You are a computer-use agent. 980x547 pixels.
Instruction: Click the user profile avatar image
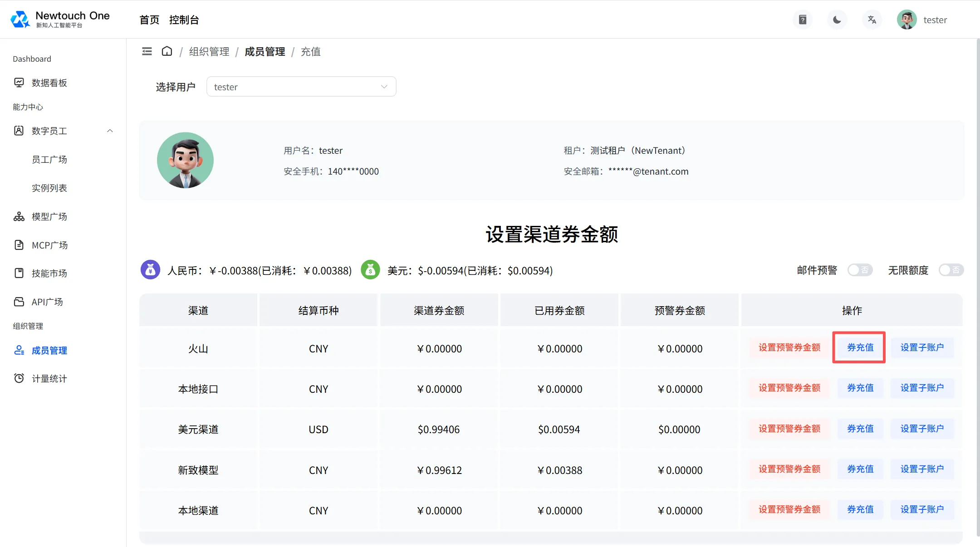pos(185,160)
